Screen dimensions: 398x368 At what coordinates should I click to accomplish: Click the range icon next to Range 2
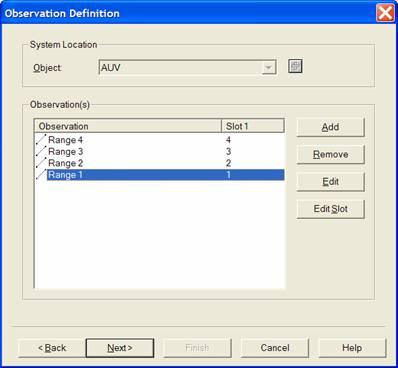41,163
